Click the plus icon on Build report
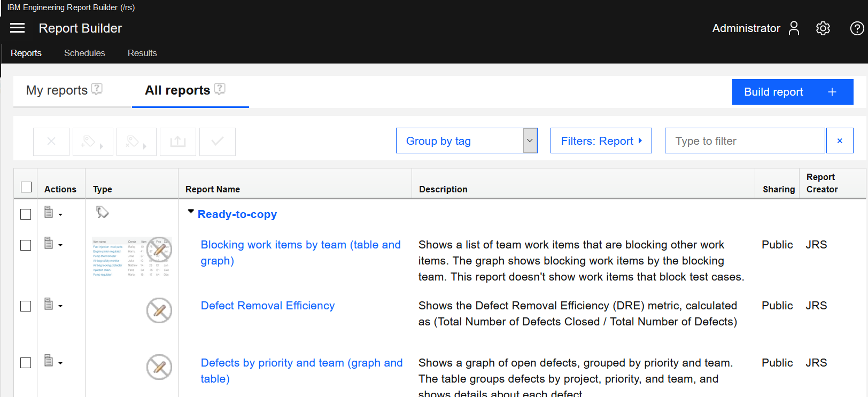This screenshot has width=868, height=397. (x=832, y=92)
